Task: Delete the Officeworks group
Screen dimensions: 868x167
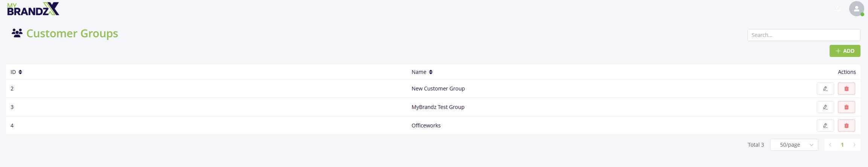Action: [x=846, y=126]
